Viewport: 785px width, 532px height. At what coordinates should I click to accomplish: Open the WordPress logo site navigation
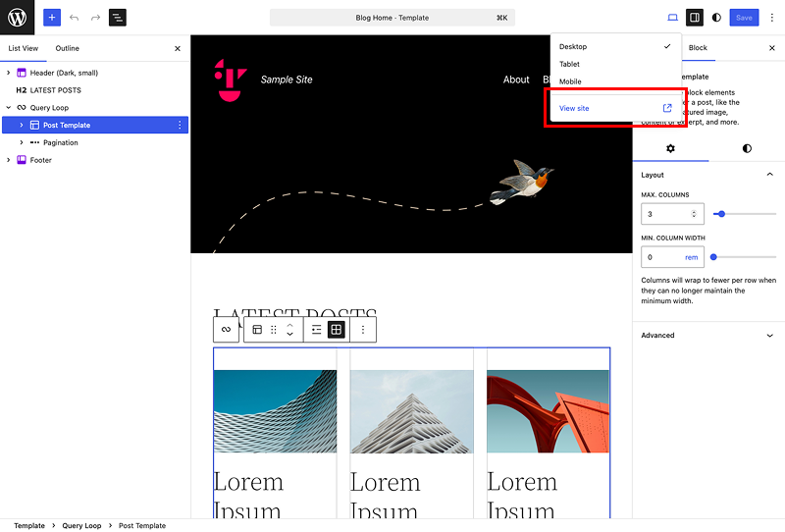[17, 18]
